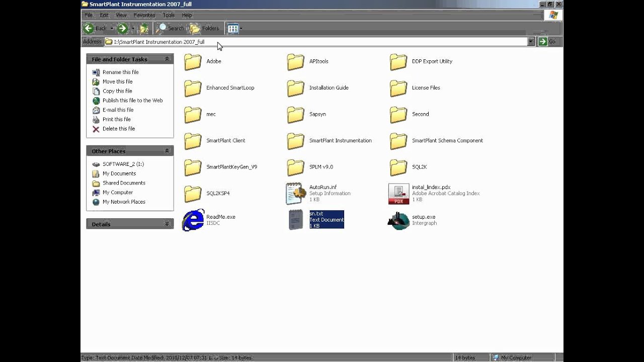Viewport: 644px width, 362px height.
Task: Toggle the Folders pane button
Action: point(204,28)
